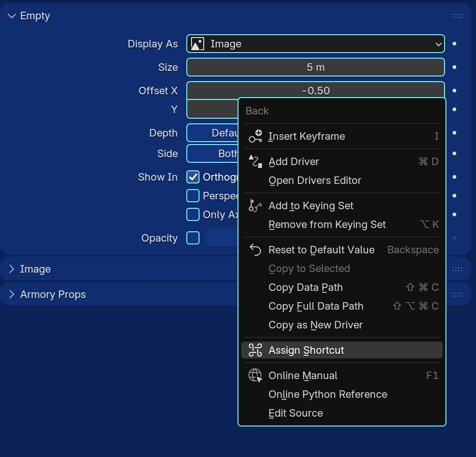Open Online Python Reference

tap(342, 394)
